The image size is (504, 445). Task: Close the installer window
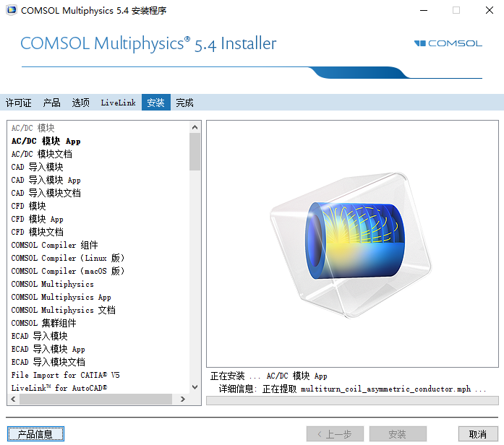click(x=490, y=10)
